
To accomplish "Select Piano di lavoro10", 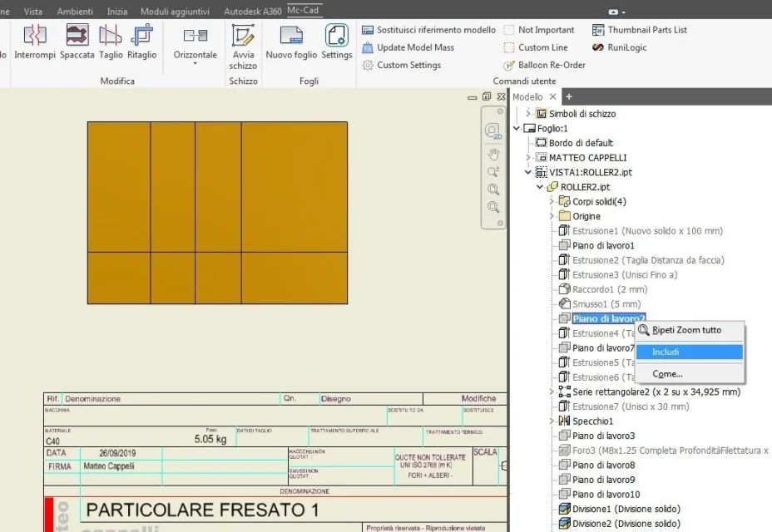I will point(600,494).
